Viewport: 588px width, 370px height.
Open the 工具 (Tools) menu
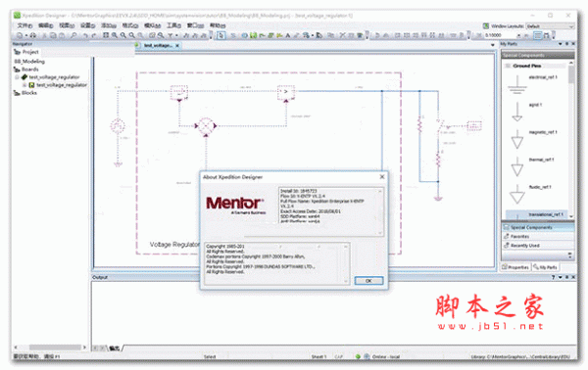[x=173, y=25]
